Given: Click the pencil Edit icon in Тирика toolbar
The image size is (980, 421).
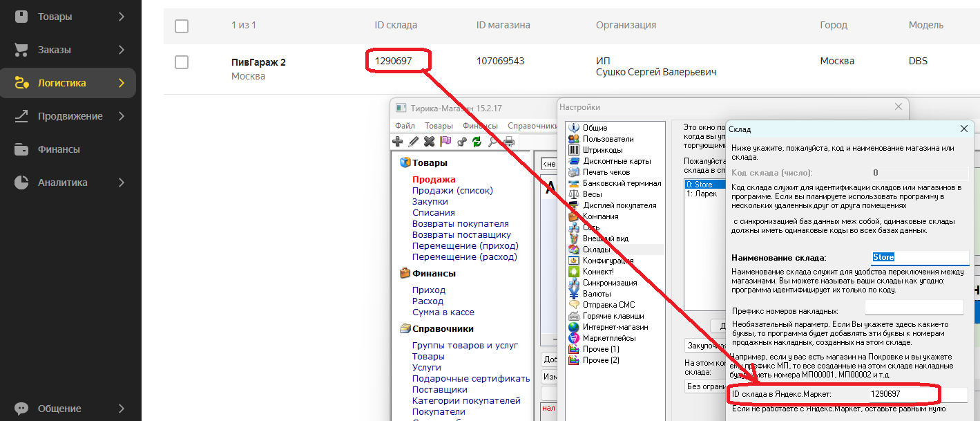Looking at the screenshot, I should click(x=413, y=142).
